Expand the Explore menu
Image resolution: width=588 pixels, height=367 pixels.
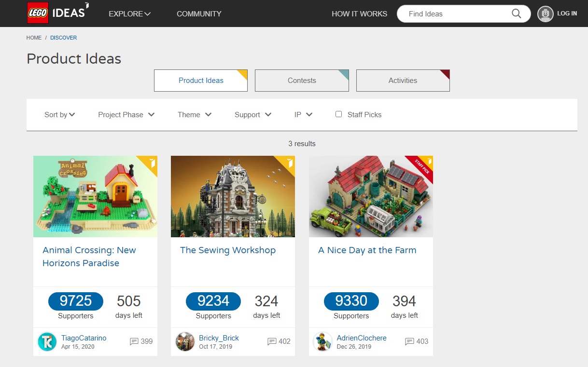tap(129, 14)
